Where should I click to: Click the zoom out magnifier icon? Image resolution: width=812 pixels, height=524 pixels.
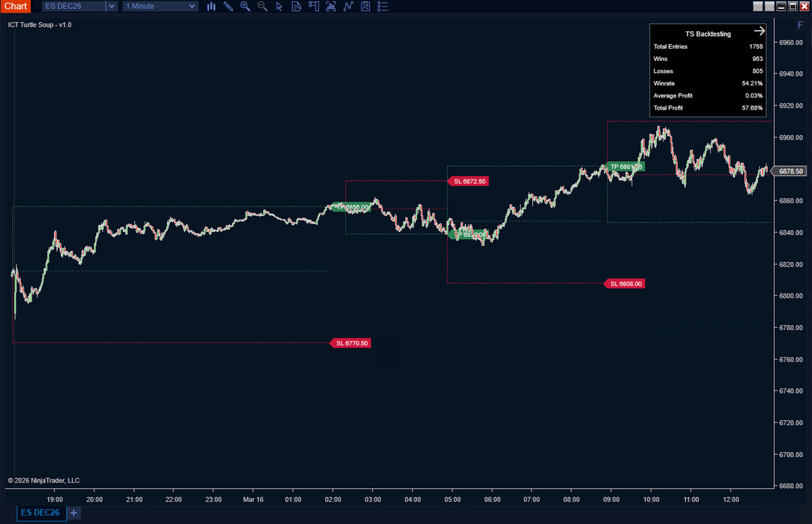point(263,6)
